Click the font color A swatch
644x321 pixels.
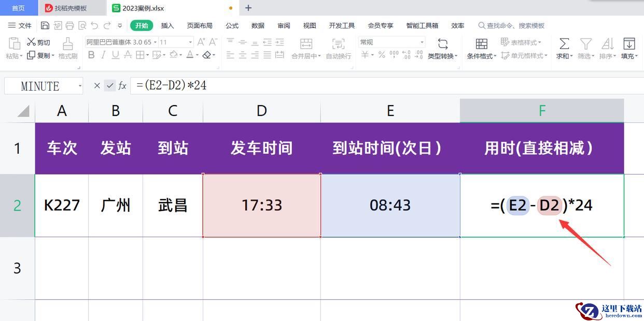pyautogui.click(x=189, y=55)
